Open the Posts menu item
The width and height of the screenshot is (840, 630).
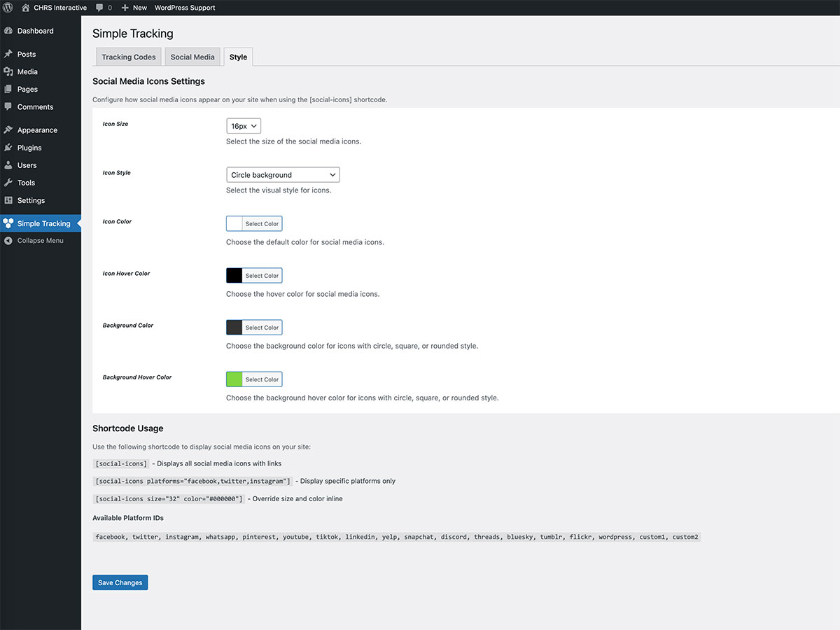pos(41,54)
